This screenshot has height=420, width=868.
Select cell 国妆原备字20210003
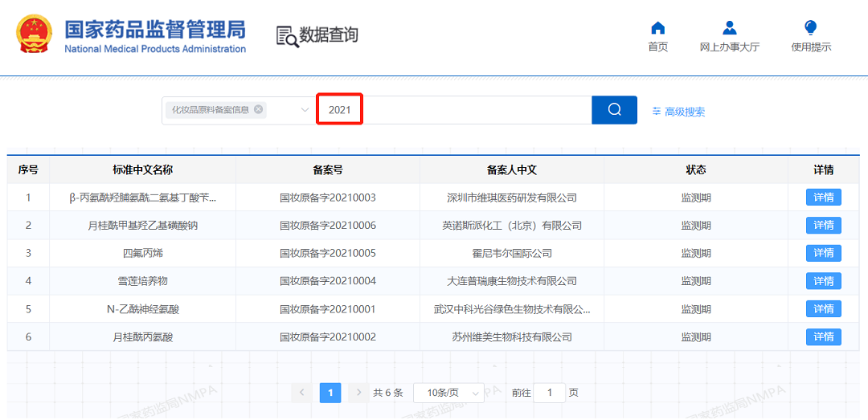coord(328,198)
